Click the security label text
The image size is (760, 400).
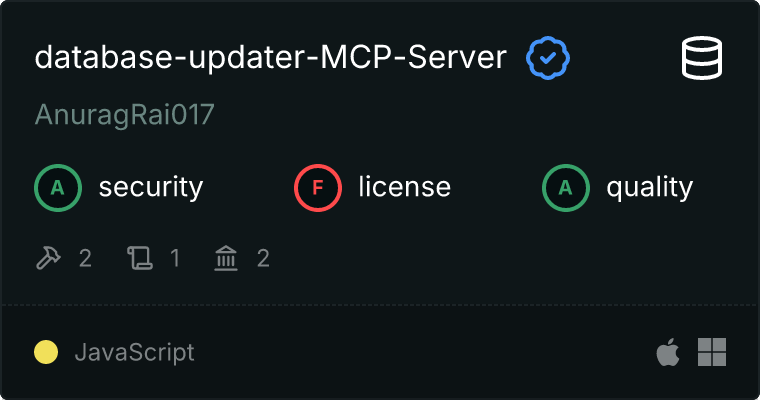click(151, 188)
